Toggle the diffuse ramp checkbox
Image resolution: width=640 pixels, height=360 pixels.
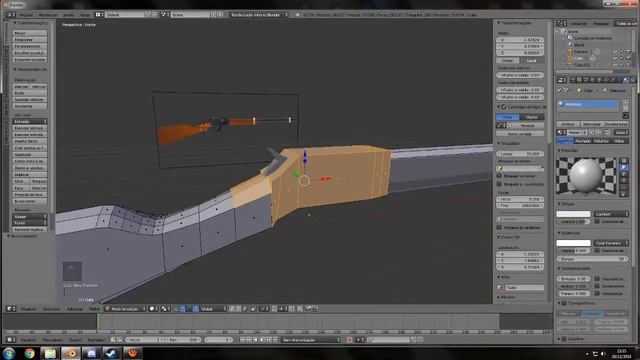tap(597, 221)
